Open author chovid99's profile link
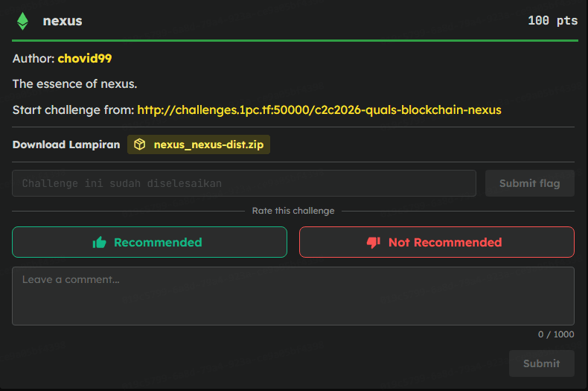This screenshot has height=391, width=588. 84,58
